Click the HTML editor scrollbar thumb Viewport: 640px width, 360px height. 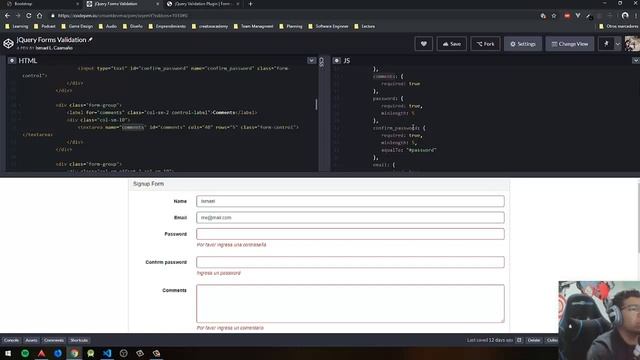(x=316, y=104)
